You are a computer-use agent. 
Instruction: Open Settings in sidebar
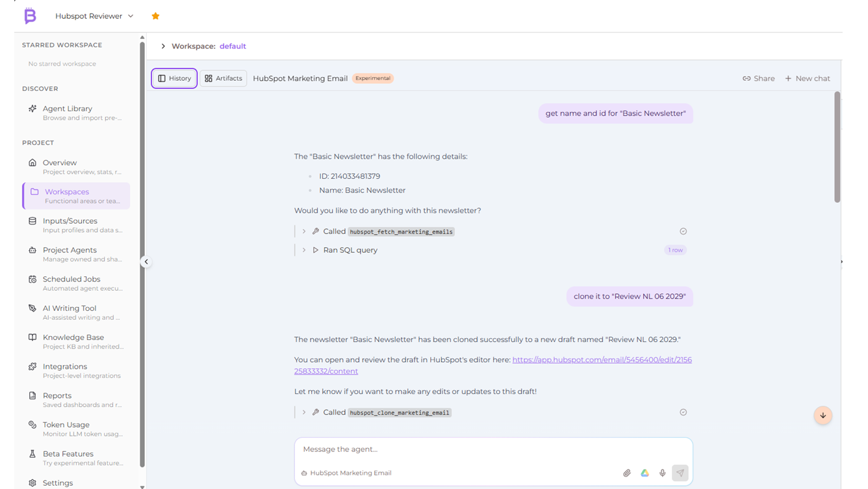(x=77, y=483)
